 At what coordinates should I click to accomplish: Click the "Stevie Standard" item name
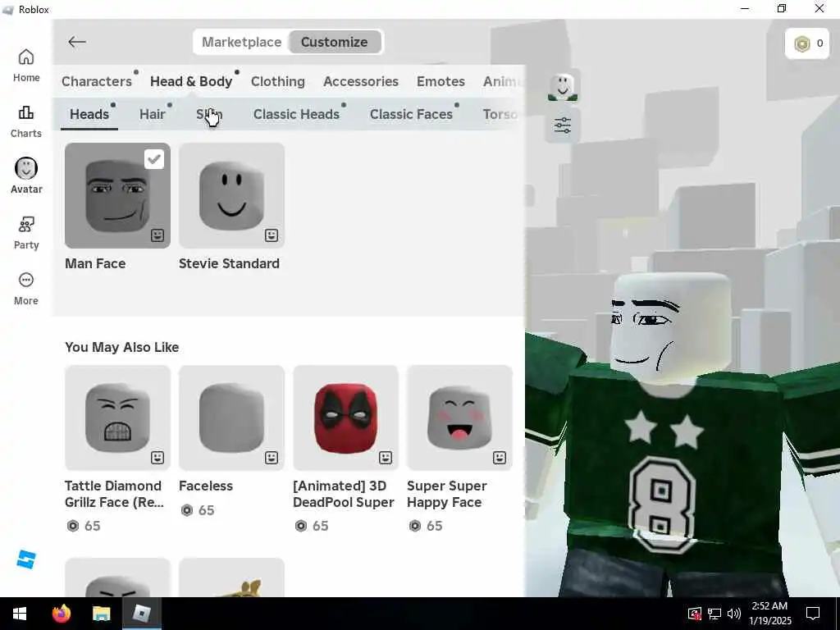tap(230, 263)
